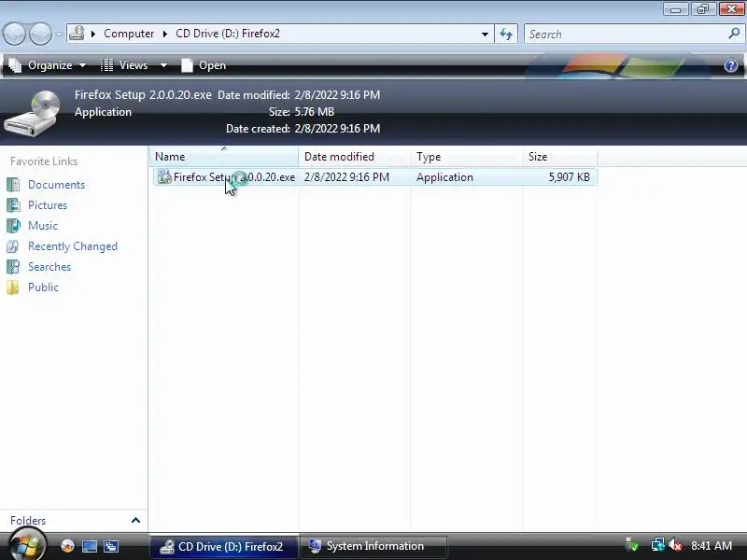Viewport: 747px width, 560px height.
Task: Open Documents favorite link
Action: [x=57, y=185]
